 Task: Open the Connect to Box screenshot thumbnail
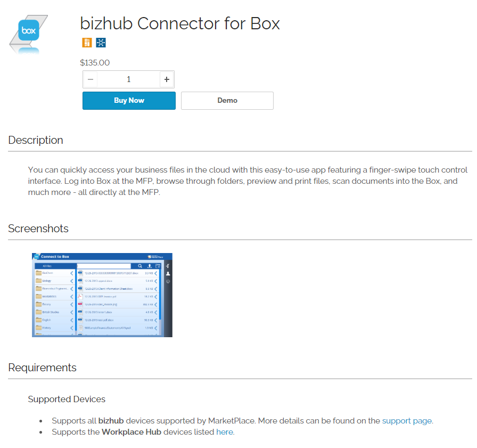(x=102, y=295)
